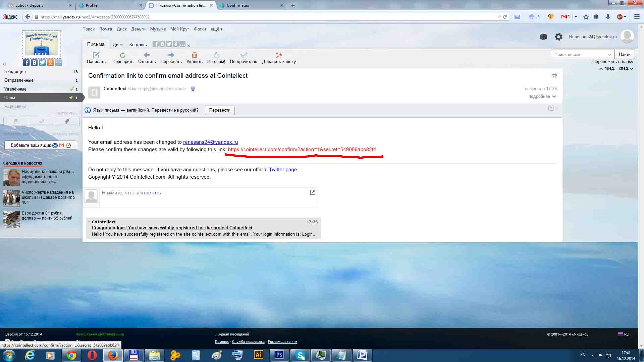Click the Переслать forward arrow
This screenshot has height=362, width=644.
click(171, 55)
